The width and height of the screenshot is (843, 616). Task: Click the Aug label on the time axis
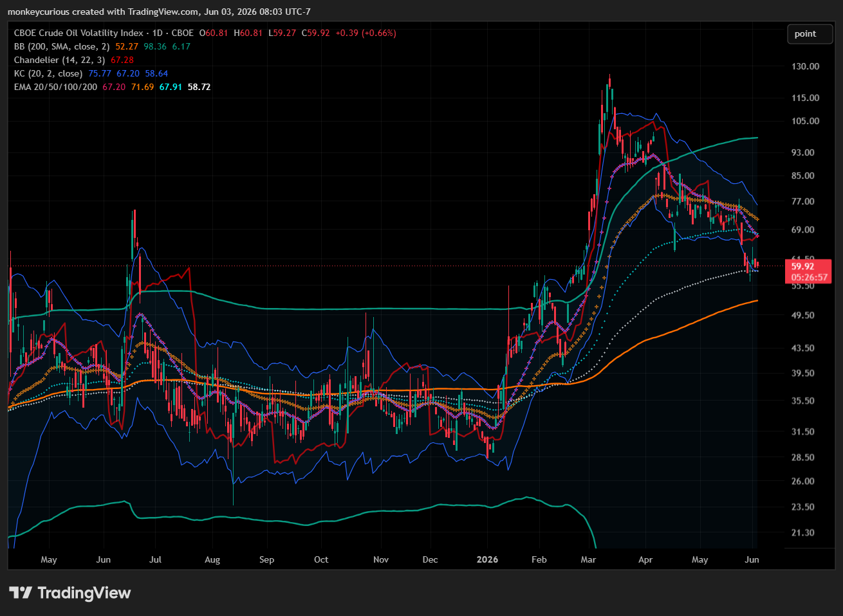(212, 559)
